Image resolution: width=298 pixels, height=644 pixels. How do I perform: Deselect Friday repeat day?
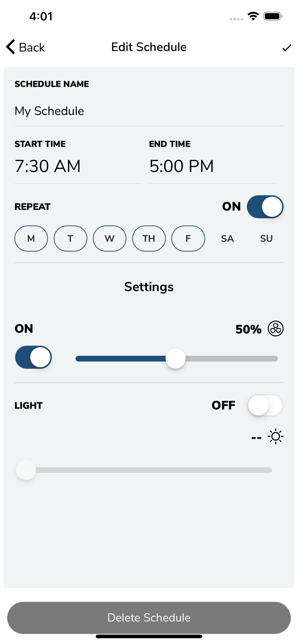[x=188, y=238]
